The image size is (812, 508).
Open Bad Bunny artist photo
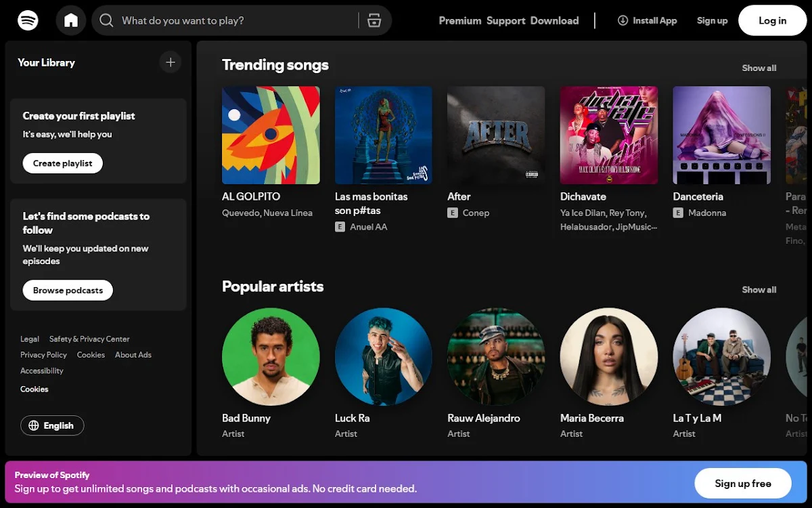[271, 356]
